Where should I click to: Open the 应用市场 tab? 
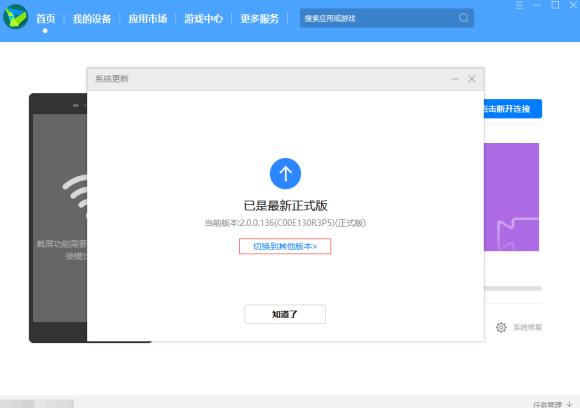pos(148,18)
